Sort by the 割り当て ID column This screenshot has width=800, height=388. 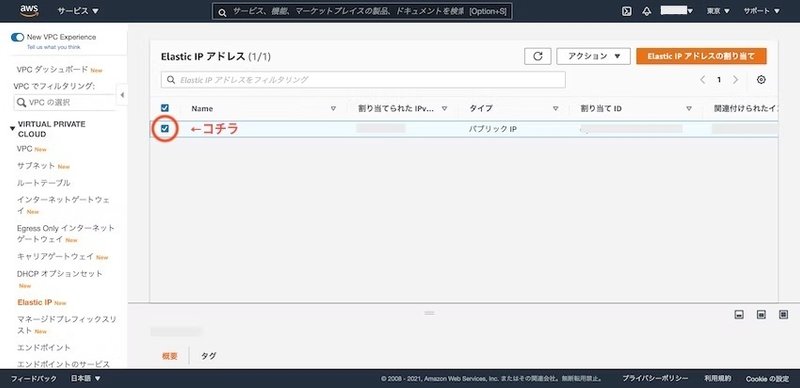689,109
